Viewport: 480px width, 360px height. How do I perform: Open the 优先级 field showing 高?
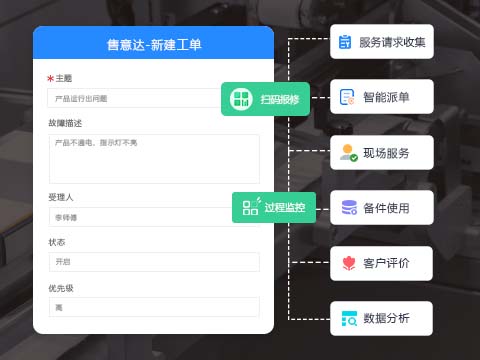[154, 307]
